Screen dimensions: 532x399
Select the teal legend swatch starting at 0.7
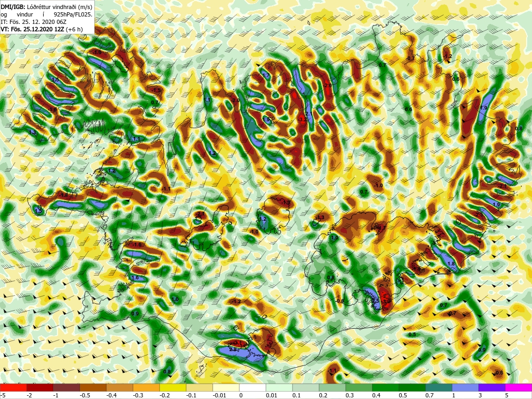point(439,387)
